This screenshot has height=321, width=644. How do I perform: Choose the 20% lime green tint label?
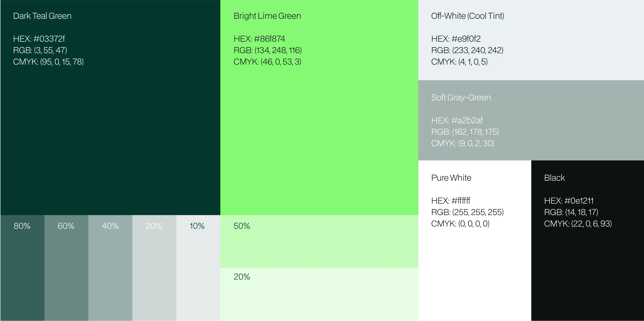click(x=241, y=277)
